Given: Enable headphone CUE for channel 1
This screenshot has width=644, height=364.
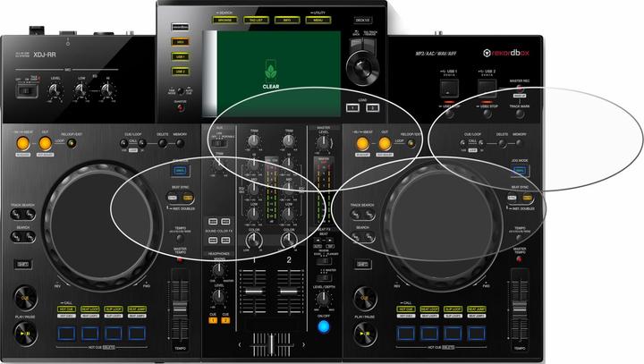Looking at the screenshot, I should click(213, 320).
